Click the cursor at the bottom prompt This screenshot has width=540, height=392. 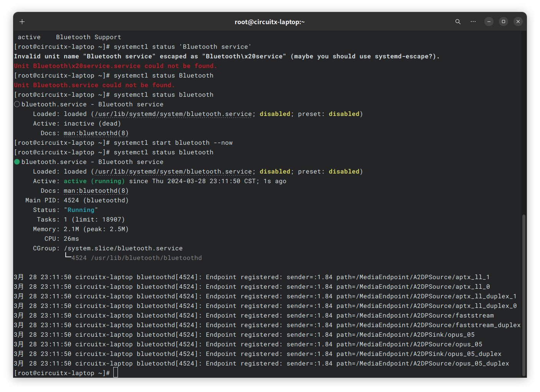point(116,373)
